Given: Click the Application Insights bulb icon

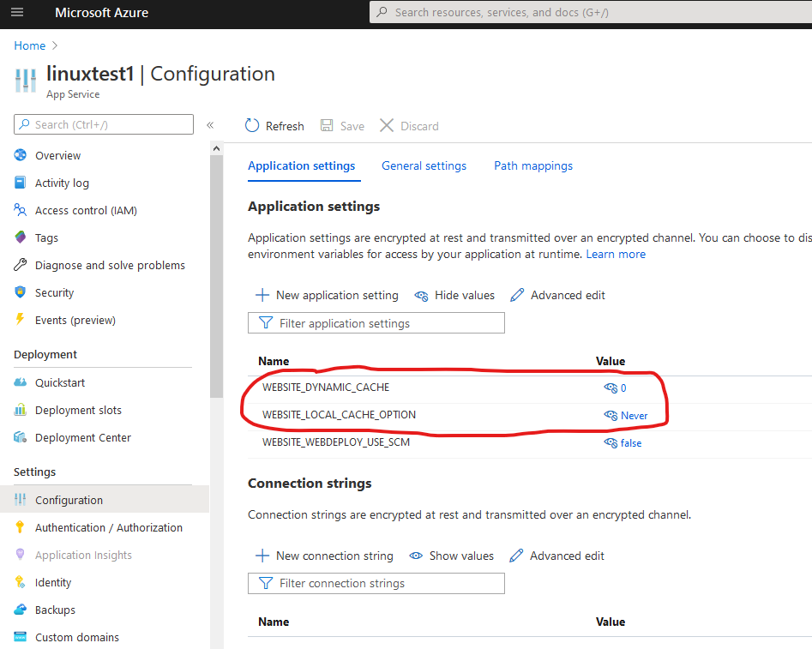Looking at the screenshot, I should point(21,554).
